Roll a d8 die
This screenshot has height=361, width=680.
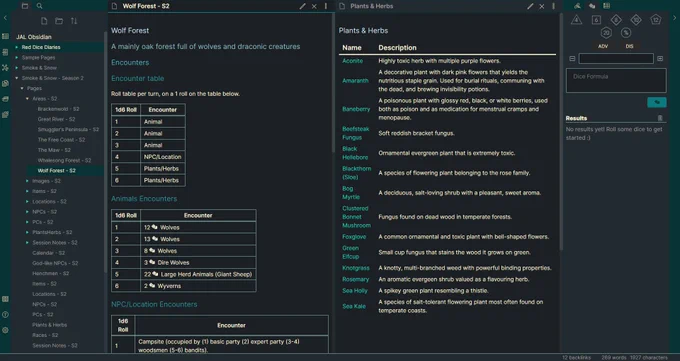point(616,20)
